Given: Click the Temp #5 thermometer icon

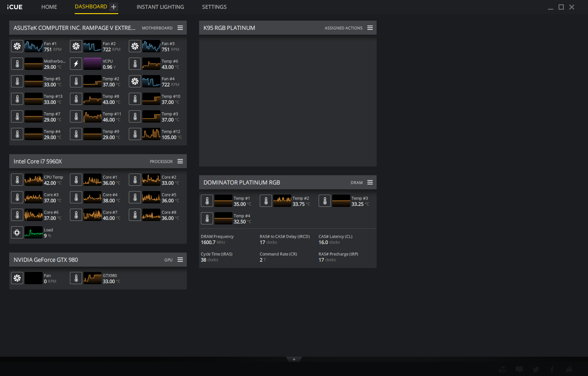Looking at the screenshot, I should 17,81.
